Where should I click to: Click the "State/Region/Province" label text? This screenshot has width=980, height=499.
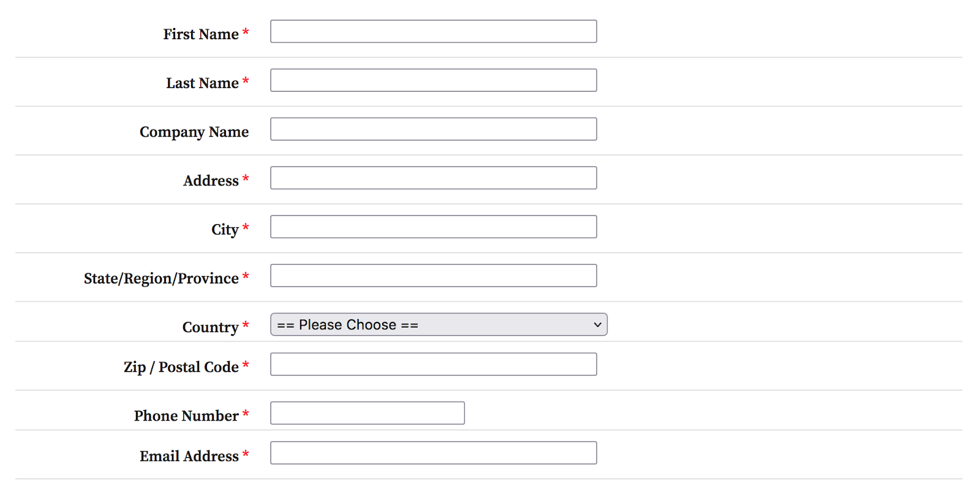point(161,279)
